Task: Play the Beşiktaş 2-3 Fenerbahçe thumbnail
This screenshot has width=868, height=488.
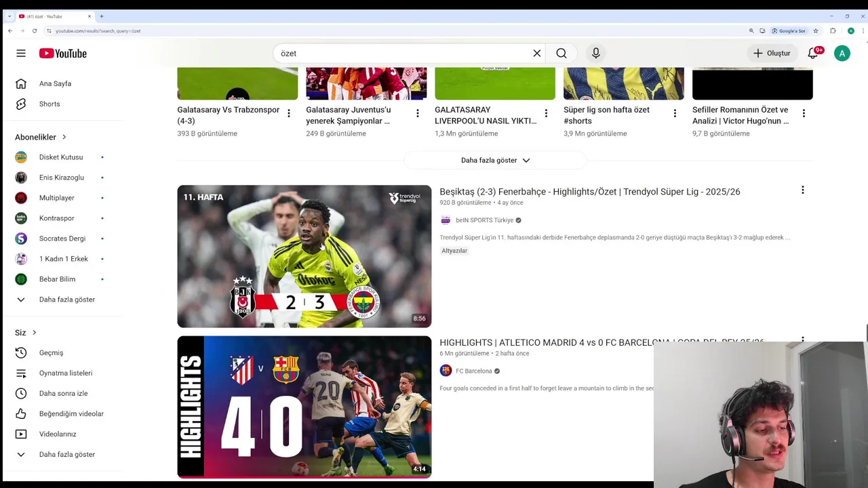Action: [304, 256]
